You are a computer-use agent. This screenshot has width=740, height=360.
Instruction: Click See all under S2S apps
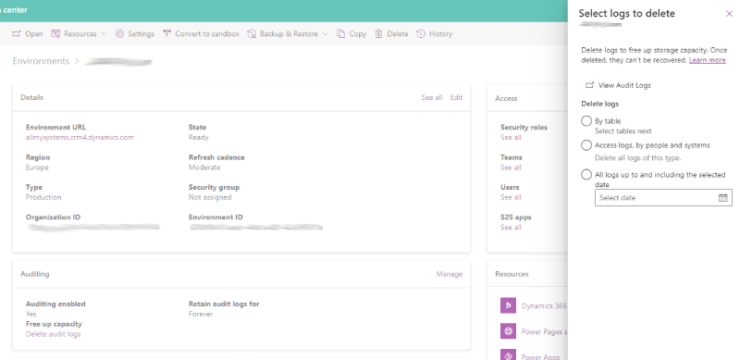pyautogui.click(x=511, y=227)
